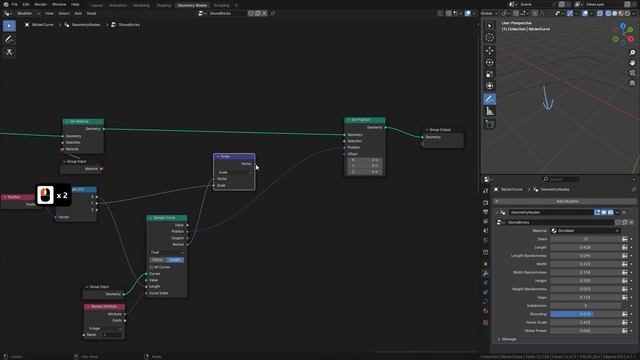The image size is (640, 360).
Task: Select the 3D viewport Annotate tool
Action: [x=489, y=99]
